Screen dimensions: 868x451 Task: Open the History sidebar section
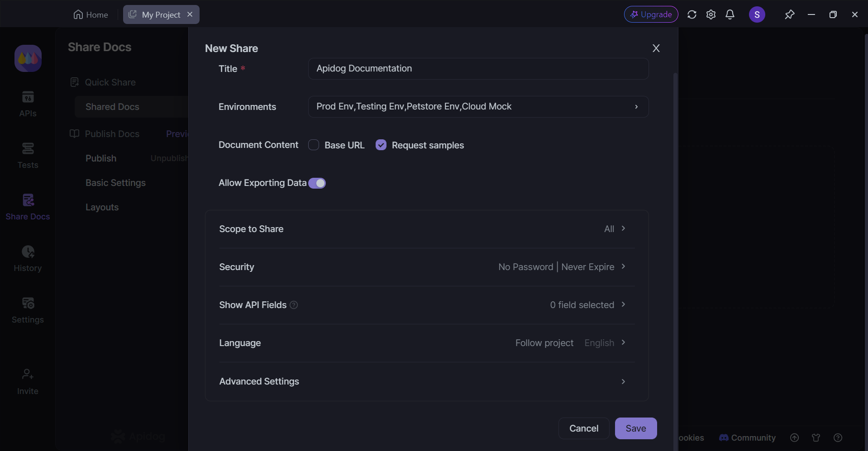click(28, 258)
